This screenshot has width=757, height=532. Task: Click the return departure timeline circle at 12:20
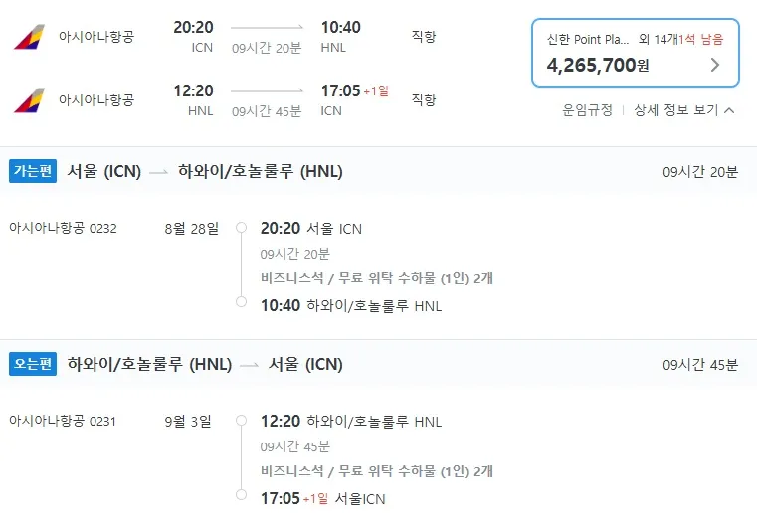click(x=241, y=421)
